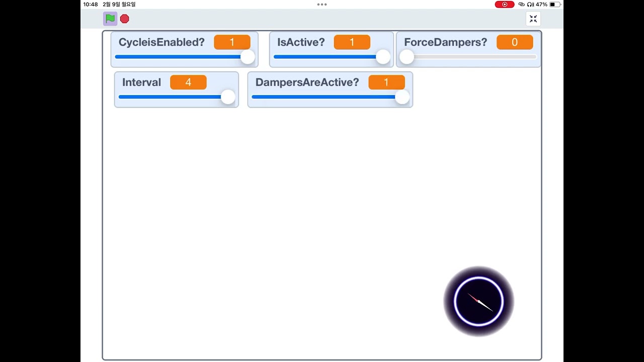Tap the red screen recording indicator

coord(505,5)
